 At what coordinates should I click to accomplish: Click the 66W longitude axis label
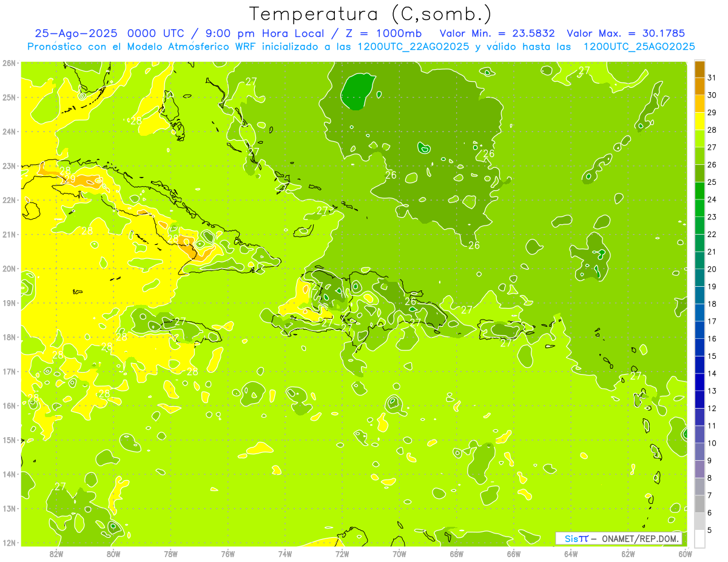click(x=514, y=554)
